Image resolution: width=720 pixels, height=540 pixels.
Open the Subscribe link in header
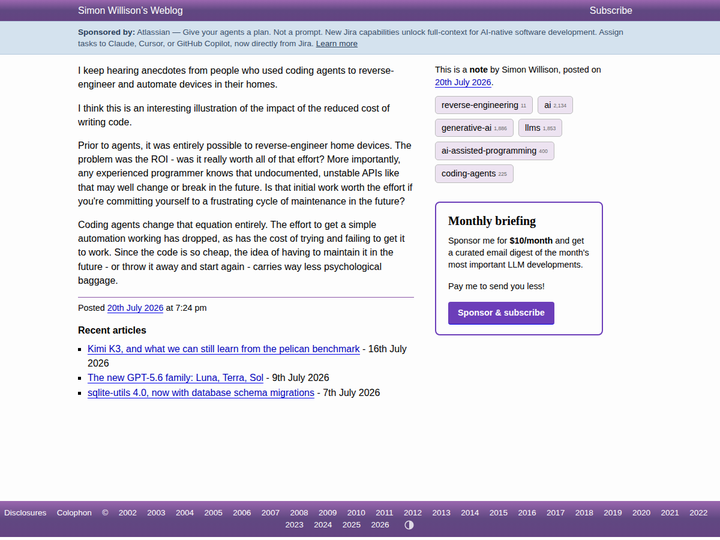point(610,11)
